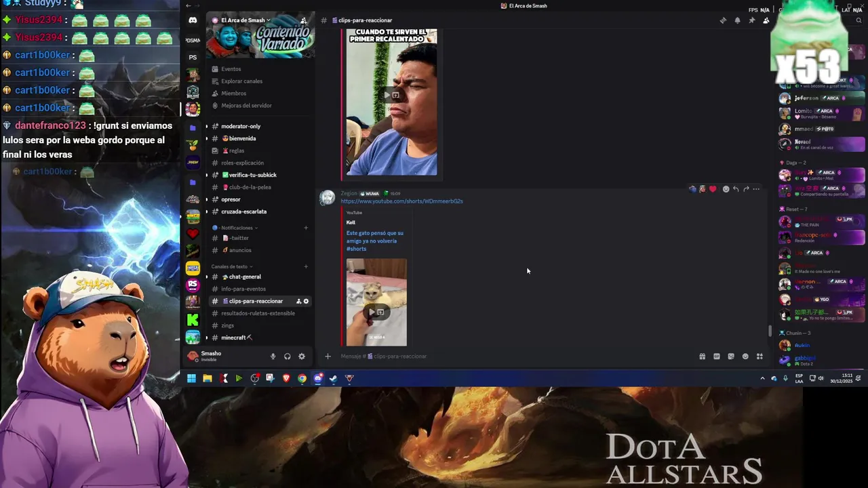
Task: Toggle member list icon in header
Action: pos(766,20)
